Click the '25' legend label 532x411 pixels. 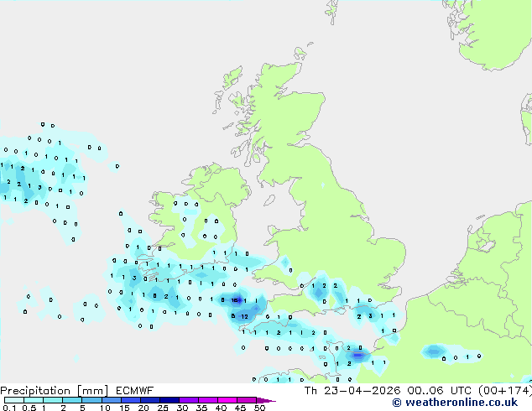point(163,408)
